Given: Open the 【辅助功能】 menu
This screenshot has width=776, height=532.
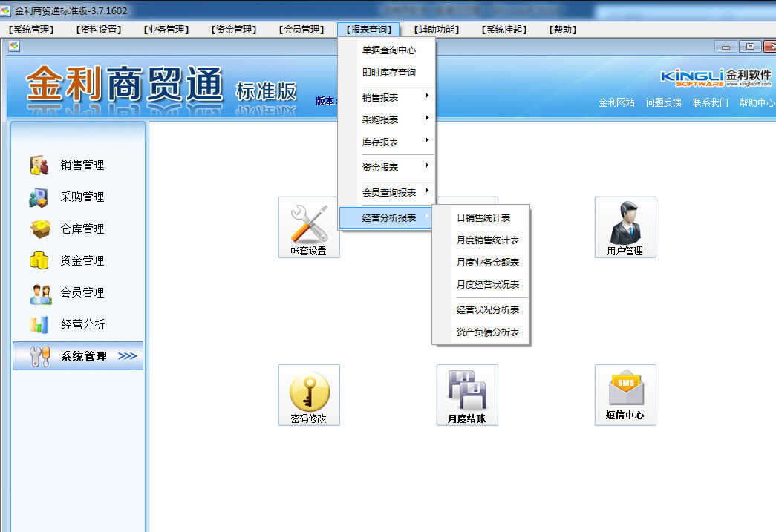Looking at the screenshot, I should 436,30.
